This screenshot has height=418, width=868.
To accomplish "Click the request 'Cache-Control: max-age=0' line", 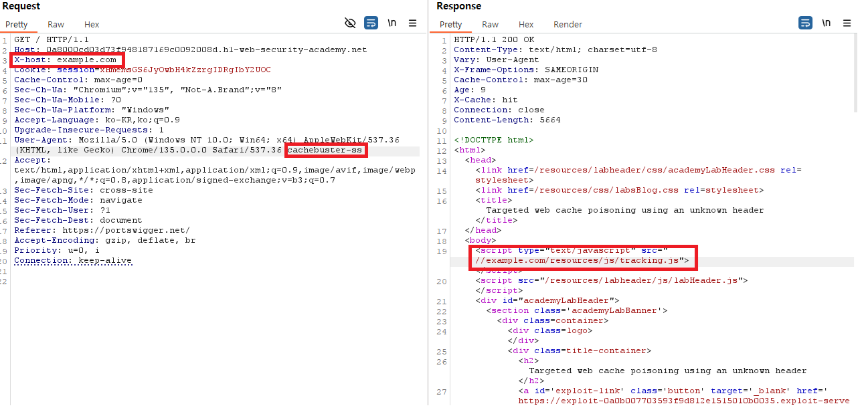I will point(78,80).
